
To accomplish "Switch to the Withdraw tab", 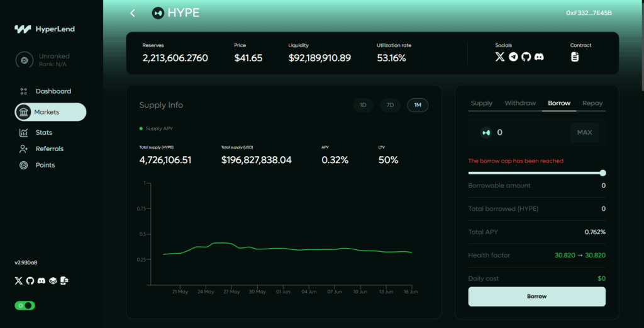I will point(520,103).
